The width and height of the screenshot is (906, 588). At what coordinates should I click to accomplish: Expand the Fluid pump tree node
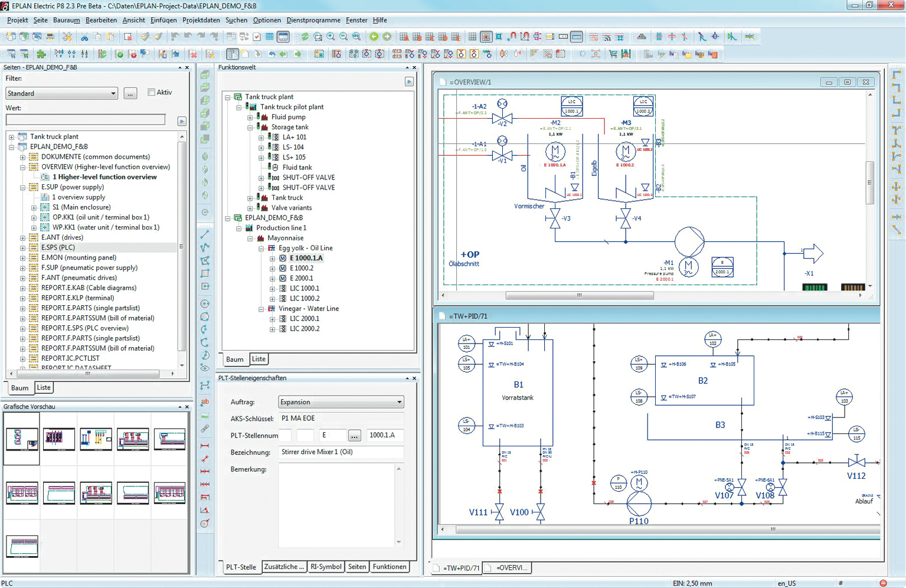[250, 117]
